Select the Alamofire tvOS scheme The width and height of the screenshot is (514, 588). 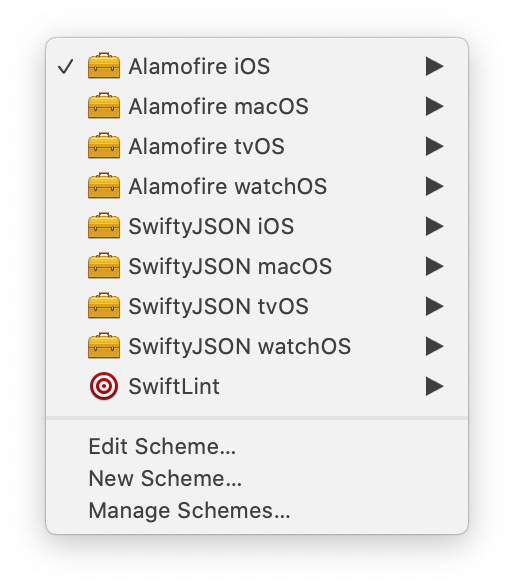point(257,146)
